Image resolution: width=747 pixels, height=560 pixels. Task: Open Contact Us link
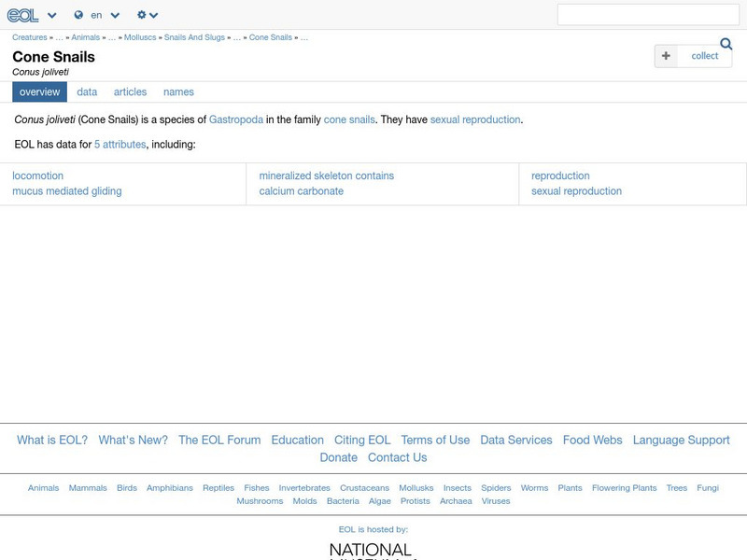(398, 457)
